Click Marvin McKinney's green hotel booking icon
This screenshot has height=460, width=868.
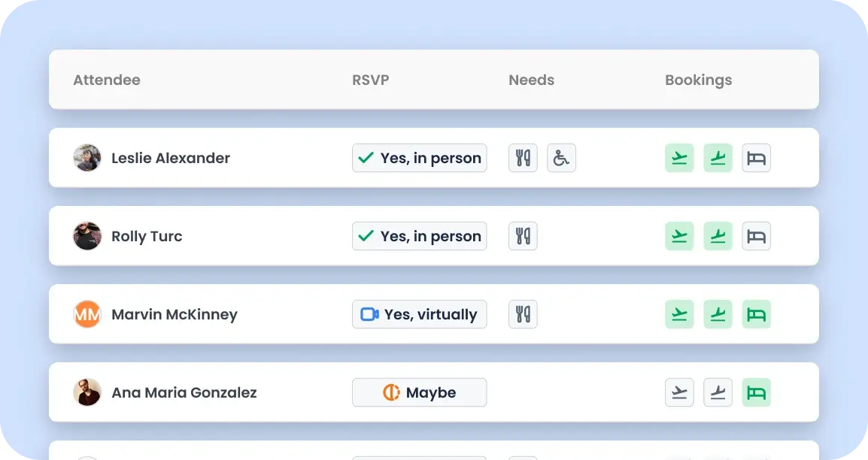[x=756, y=314]
